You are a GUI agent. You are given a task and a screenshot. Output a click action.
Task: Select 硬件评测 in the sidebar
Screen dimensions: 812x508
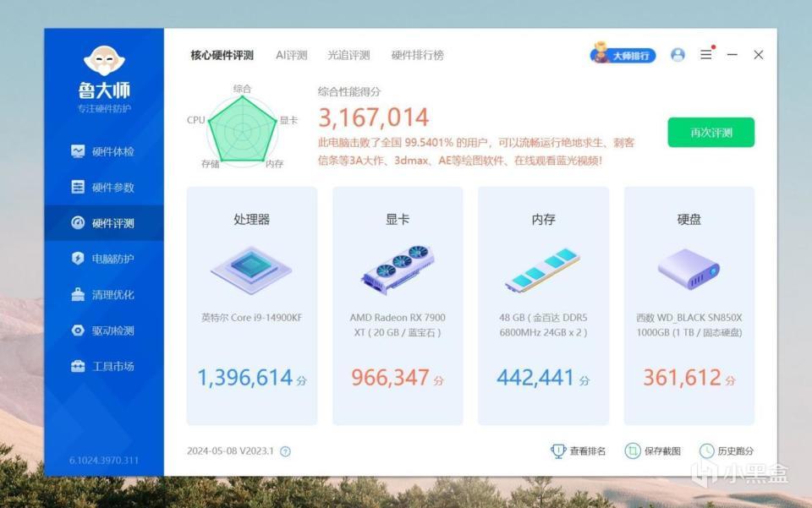point(103,223)
